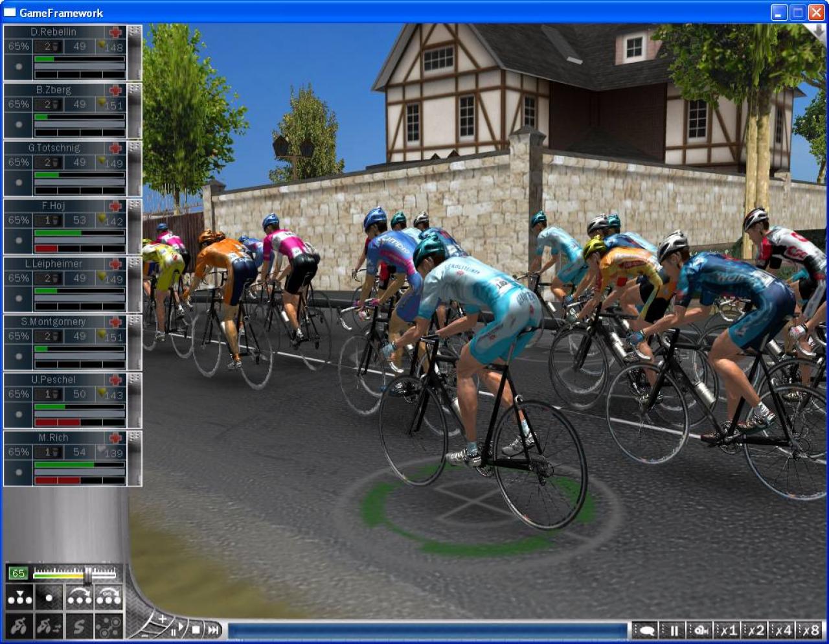This screenshot has width=829, height=644.
Task: Click the red cross icon for S.Montgomery
Action: point(116,322)
